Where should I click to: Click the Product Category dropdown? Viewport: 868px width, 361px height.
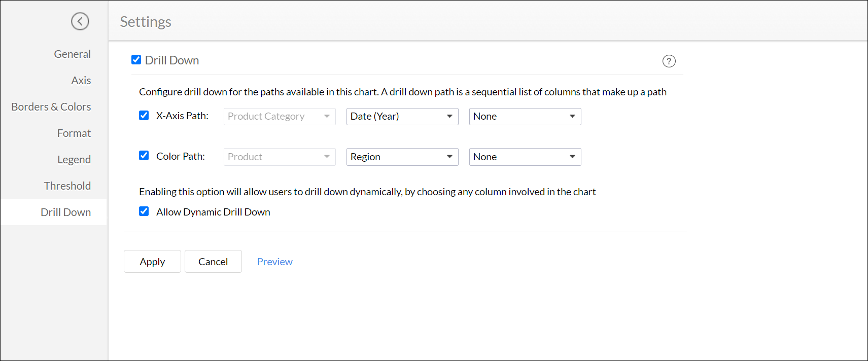point(280,117)
